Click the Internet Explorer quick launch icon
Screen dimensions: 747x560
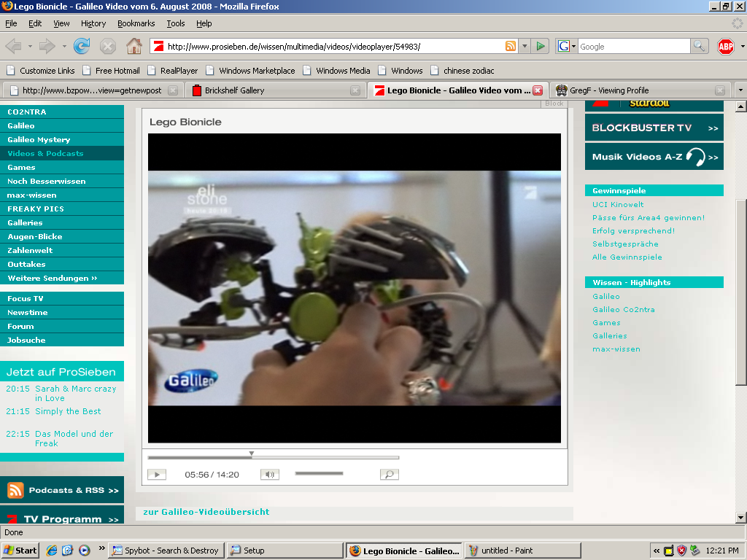coord(52,551)
